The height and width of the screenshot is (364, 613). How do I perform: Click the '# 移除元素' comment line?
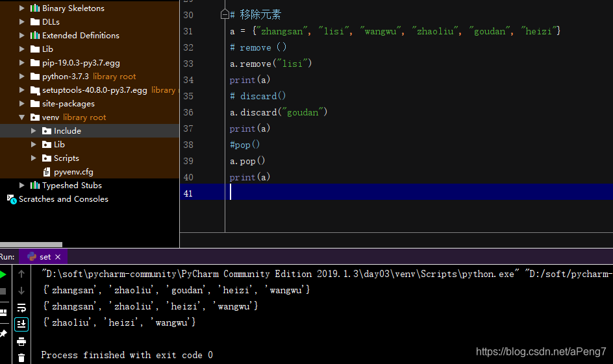click(256, 15)
